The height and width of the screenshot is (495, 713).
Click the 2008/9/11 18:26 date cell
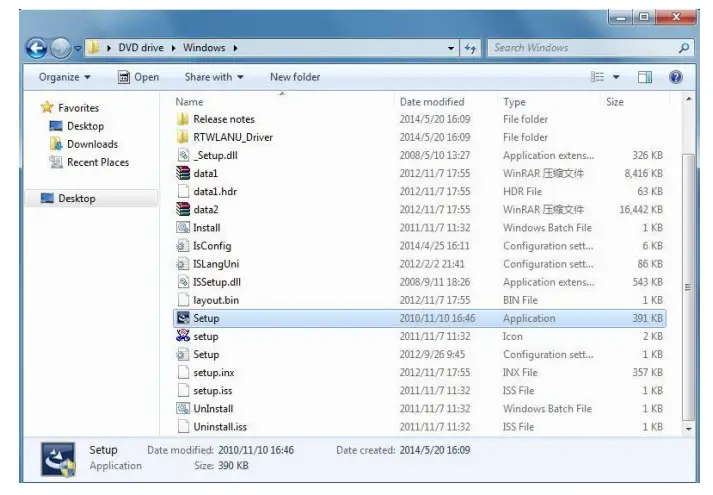435,282
